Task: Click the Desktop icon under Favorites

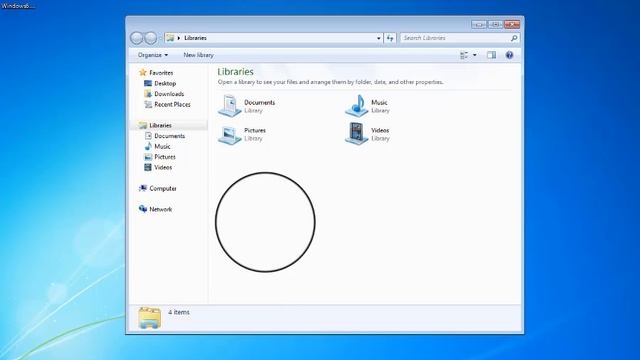Action: 148,83
